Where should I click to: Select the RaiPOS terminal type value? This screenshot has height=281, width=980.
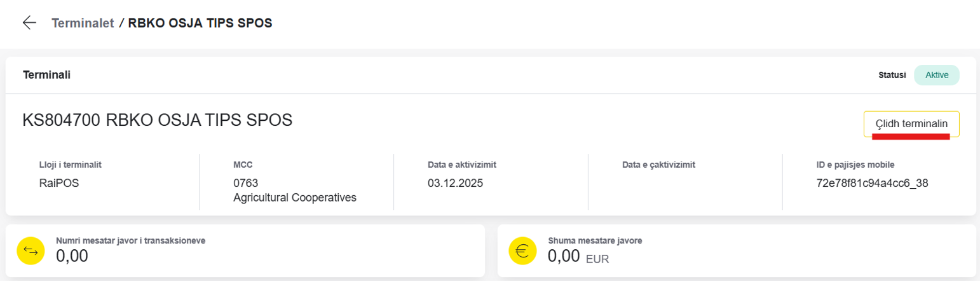tap(58, 184)
